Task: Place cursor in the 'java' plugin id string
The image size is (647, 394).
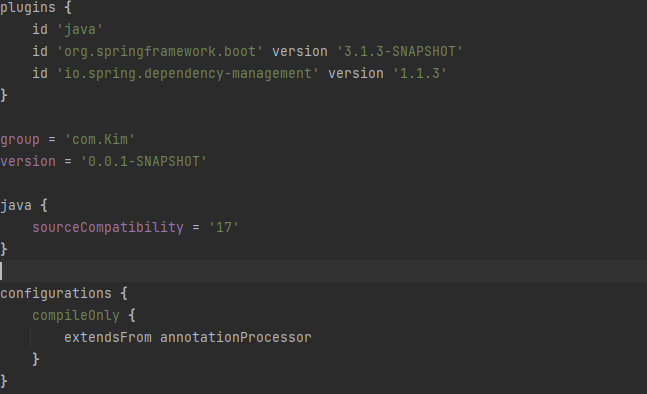Action: pyautogui.click(x=80, y=30)
